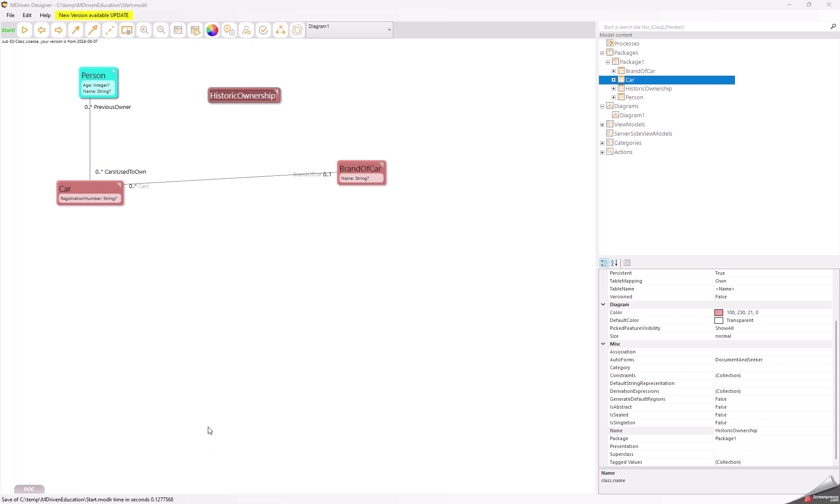This screenshot has width=840, height=504.
Task: Click the dashed line tool icon
Action: pos(110,30)
